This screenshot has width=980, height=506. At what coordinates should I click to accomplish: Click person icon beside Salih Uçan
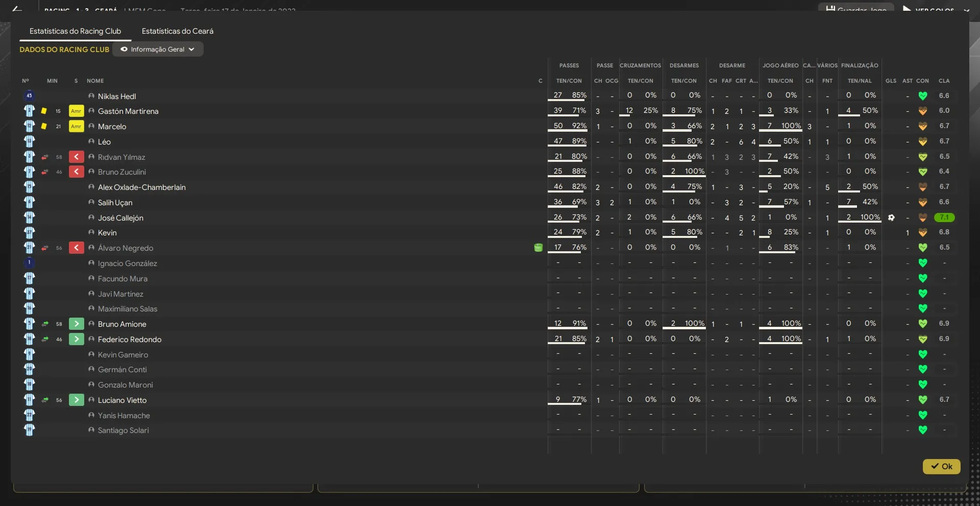(x=91, y=202)
